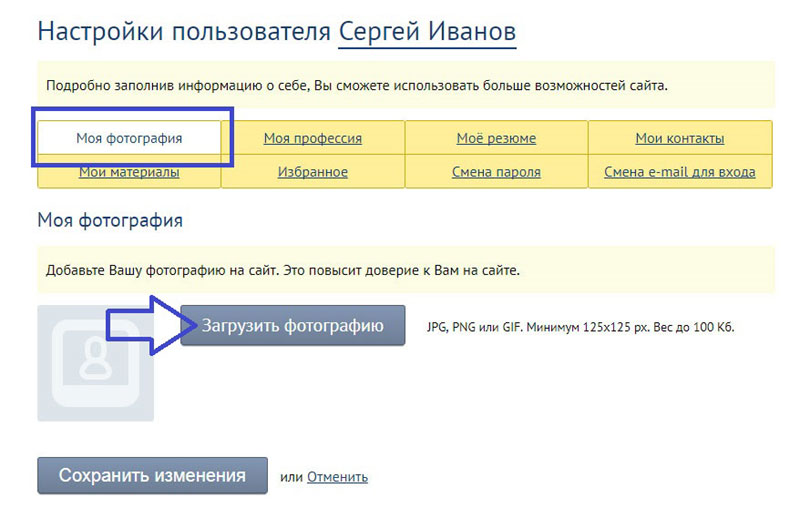Switch to the Моя профессия tab
The height and width of the screenshot is (518, 800).
[312, 138]
